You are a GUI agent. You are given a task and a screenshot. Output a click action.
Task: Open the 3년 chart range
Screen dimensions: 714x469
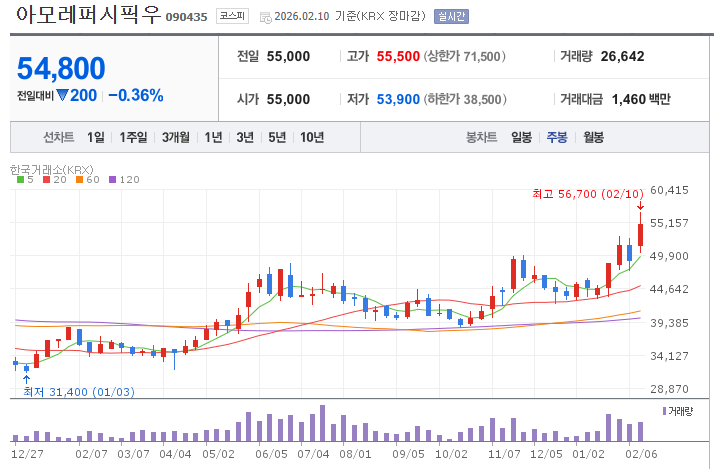[x=245, y=137]
